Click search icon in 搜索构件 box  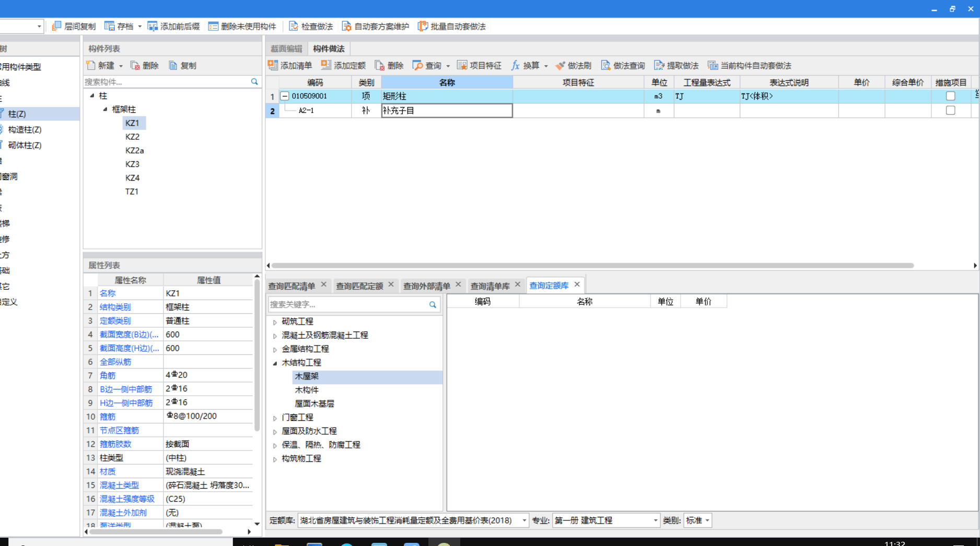coord(254,81)
